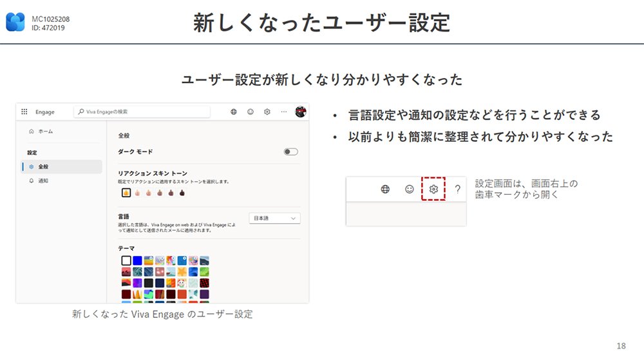Open the three-dot more menu in the Engage header
This screenshot has width=644, height=363.
tap(284, 112)
